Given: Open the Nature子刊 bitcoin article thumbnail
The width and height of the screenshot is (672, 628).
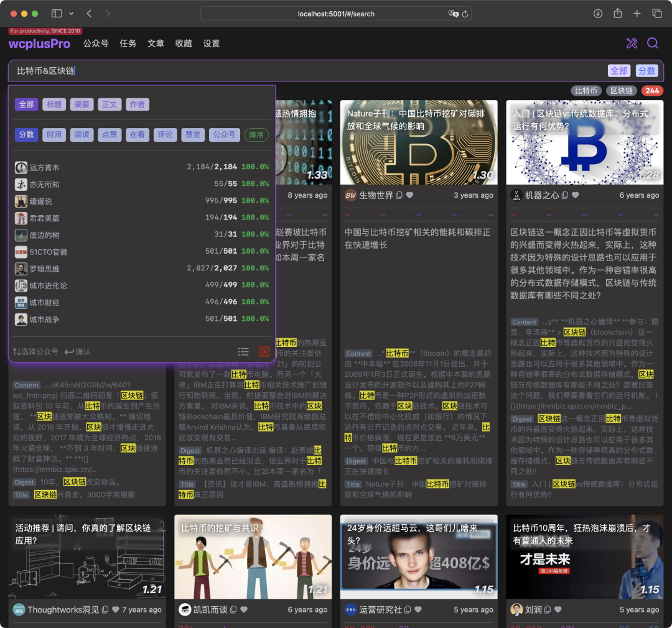Looking at the screenshot, I should [x=419, y=142].
